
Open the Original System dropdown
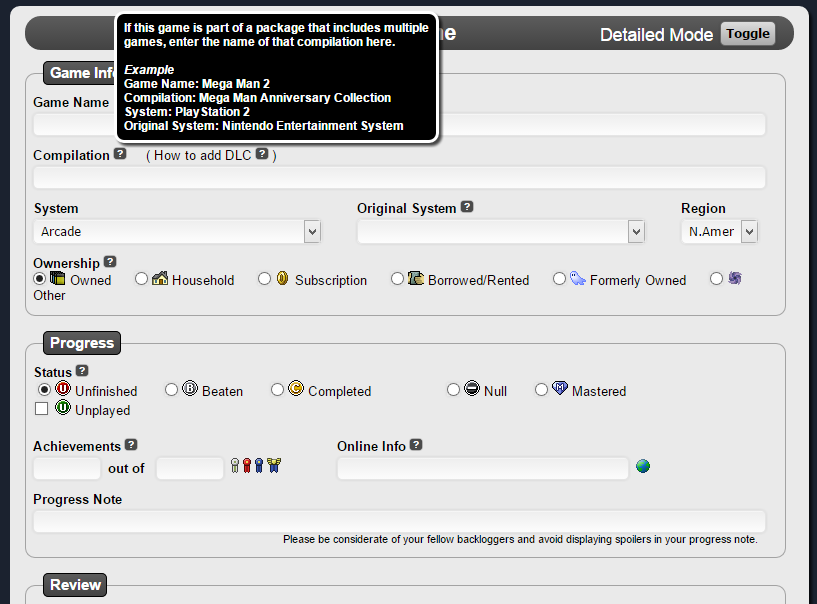[501, 231]
